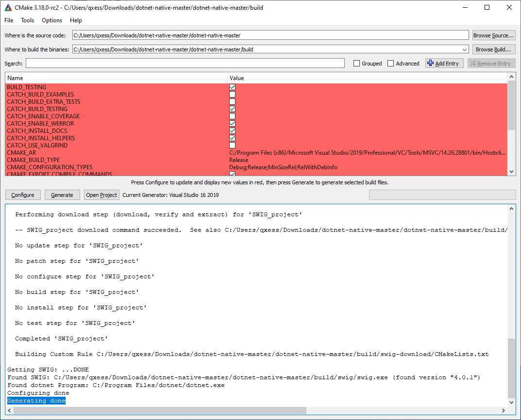
Task: Uncheck the CATCH_INSTALL_DOCS value checkbox
Action: [232, 131]
